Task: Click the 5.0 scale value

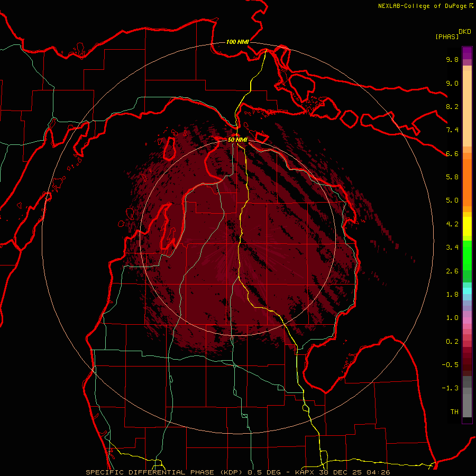Action: tap(452, 200)
